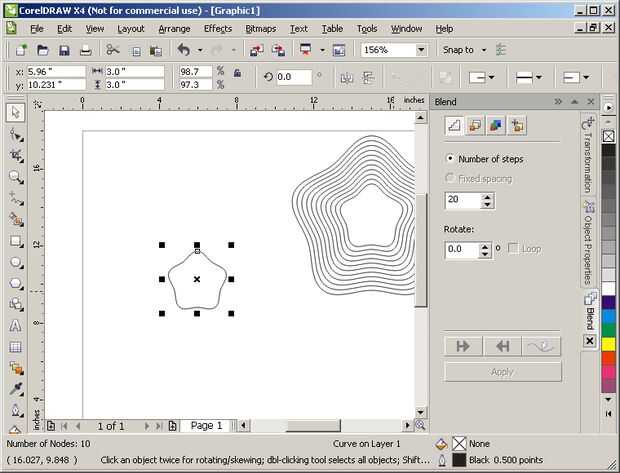The image size is (620, 473).
Task: Open the Blend Color tab icon
Action: 496,126
